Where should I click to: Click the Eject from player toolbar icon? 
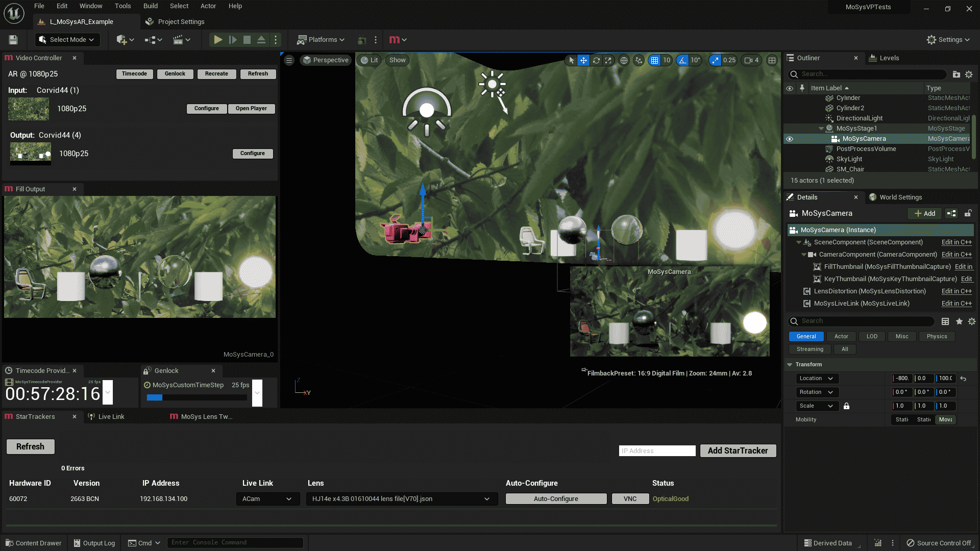point(261,40)
